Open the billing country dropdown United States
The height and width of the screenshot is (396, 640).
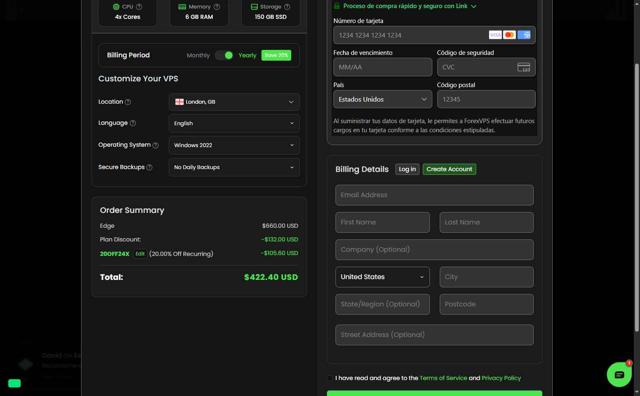382,277
